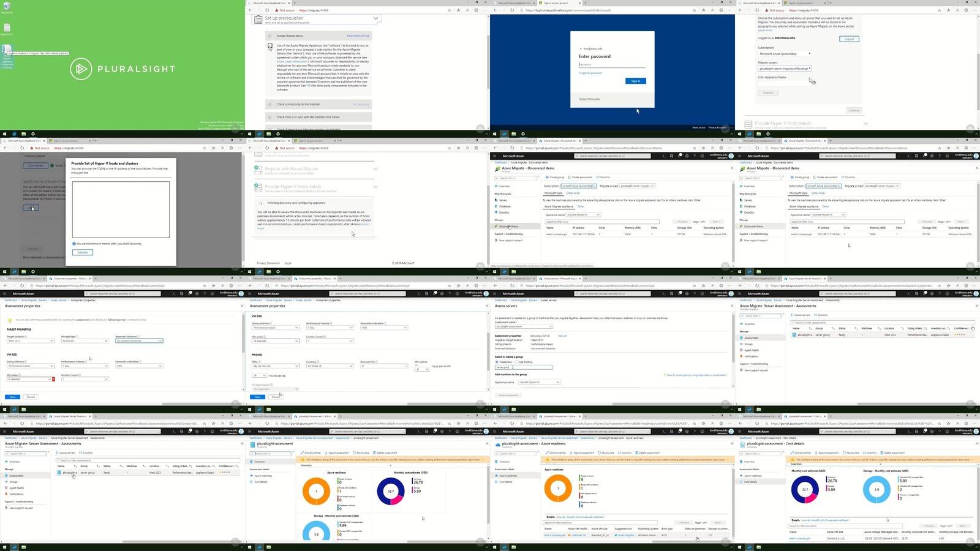Screen dimensions: 980x551
Task: Click the orange Azure readiness donut in readiness view
Action: click(558, 489)
